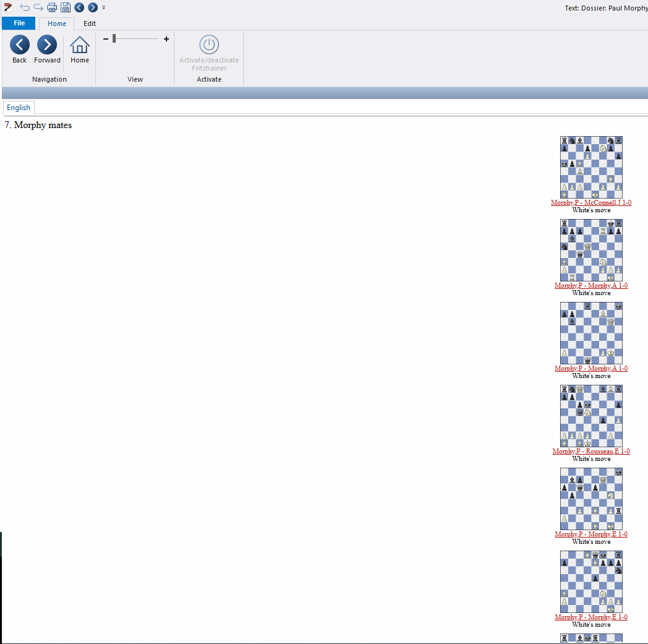Open the Morphy,P - McConnell,J 1-0 link

[x=591, y=203]
